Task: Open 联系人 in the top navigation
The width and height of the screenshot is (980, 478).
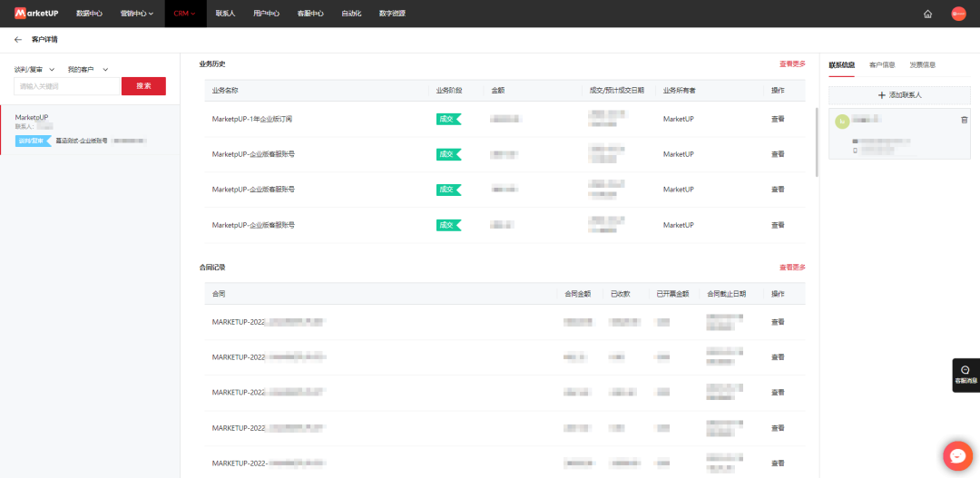Action: point(225,13)
